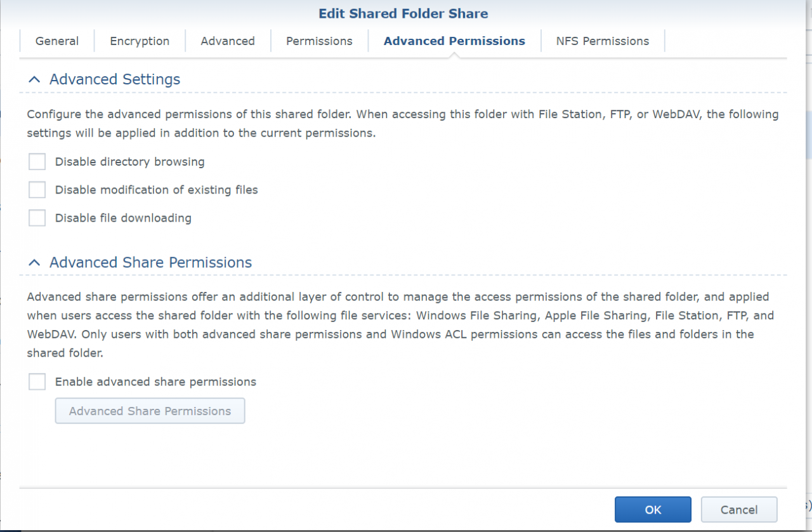This screenshot has height=532, width=812.
Task: Confirm changes with the OK button
Action: 653,509
